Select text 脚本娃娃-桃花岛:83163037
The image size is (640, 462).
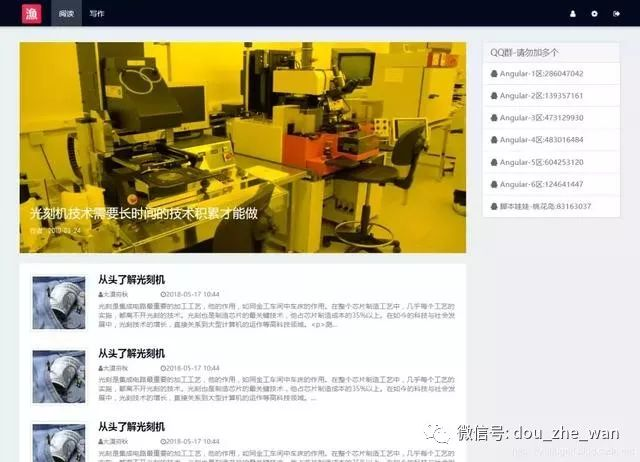click(x=545, y=207)
